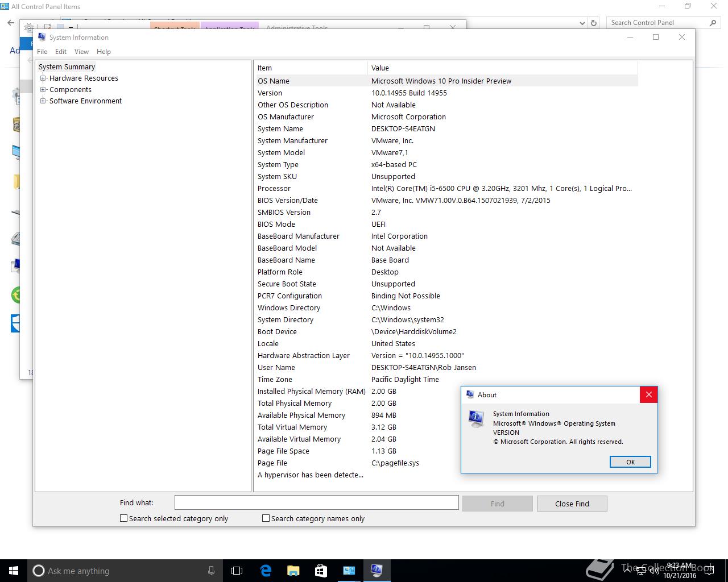This screenshot has height=582, width=728.
Task: Switch to Control Panel taskbar icon
Action: (x=349, y=571)
